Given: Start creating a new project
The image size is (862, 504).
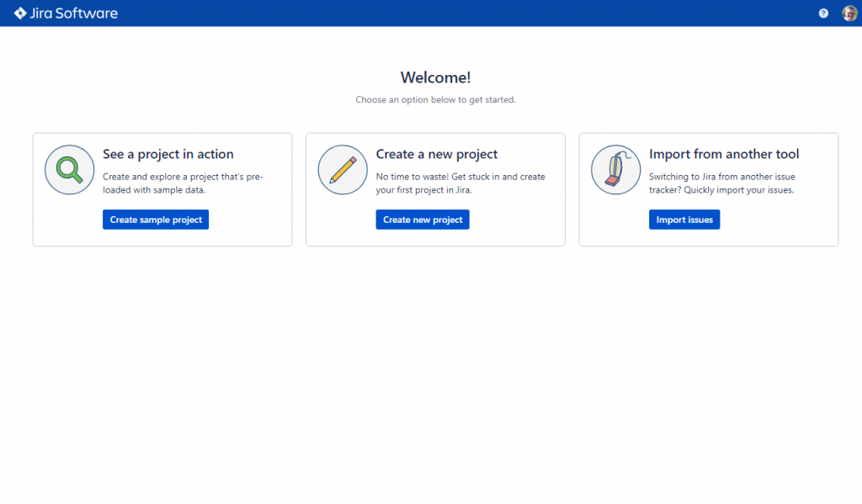Looking at the screenshot, I should 423,220.
